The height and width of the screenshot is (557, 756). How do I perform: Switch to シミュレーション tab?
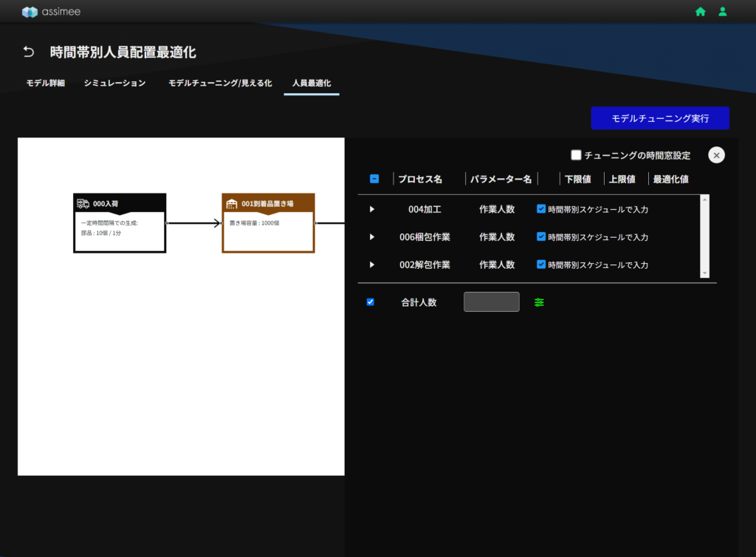click(114, 83)
